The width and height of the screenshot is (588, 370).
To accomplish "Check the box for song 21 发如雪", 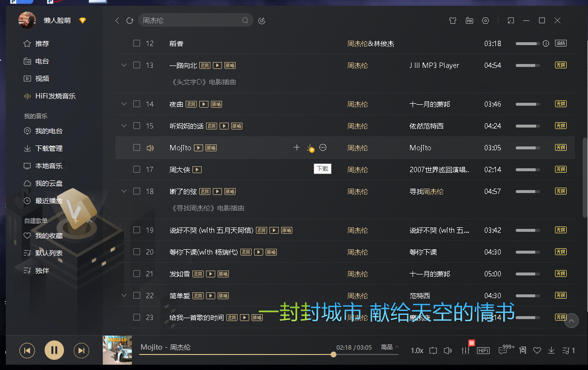I will (137, 273).
